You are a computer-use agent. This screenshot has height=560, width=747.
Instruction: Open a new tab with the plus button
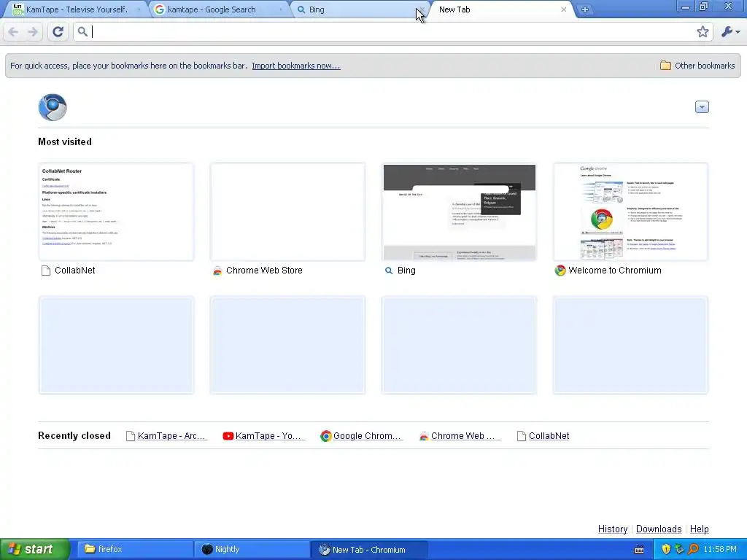click(x=584, y=9)
